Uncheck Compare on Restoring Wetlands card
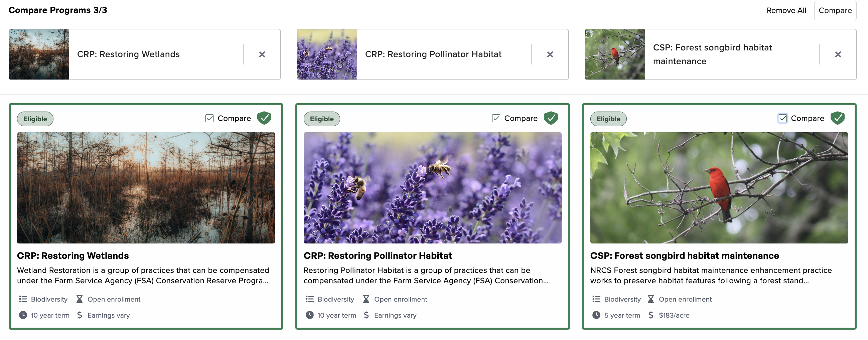The width and height of the screenshot is (868, 340). click(x=209, y=118)
